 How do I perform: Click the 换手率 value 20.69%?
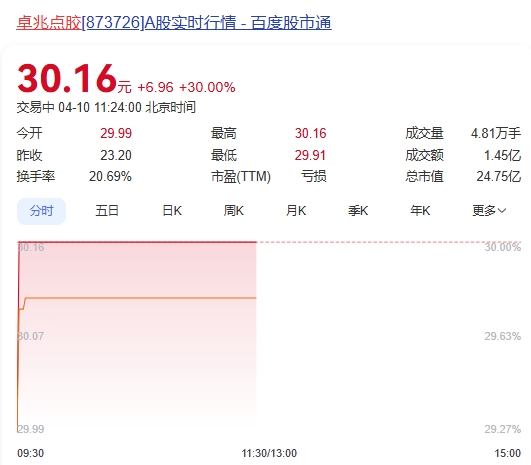(x=110, y=176)
